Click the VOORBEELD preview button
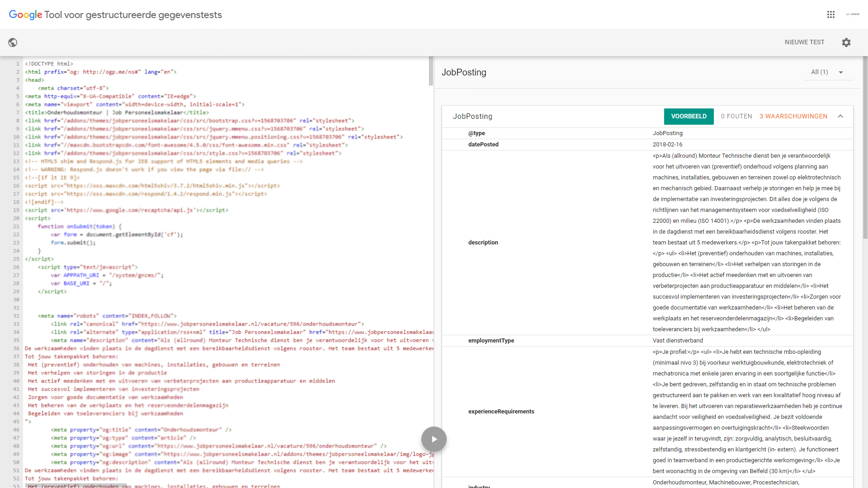Viewport: 868px width, 488px height. pos(689,116)
